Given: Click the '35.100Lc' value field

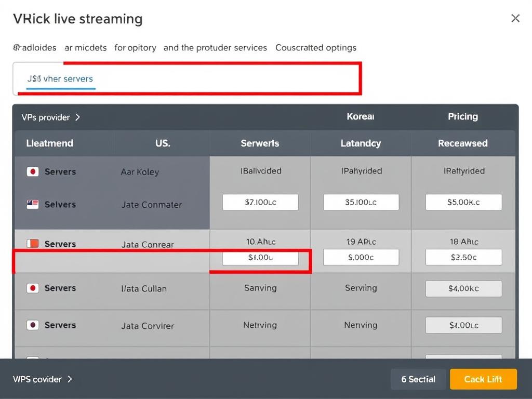Looking at the screenshot, I should tap(361, 202).
